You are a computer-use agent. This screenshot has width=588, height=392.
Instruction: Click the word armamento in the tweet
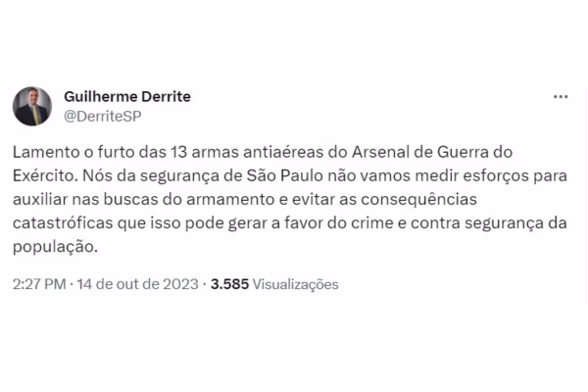click(x=230, y=199)
